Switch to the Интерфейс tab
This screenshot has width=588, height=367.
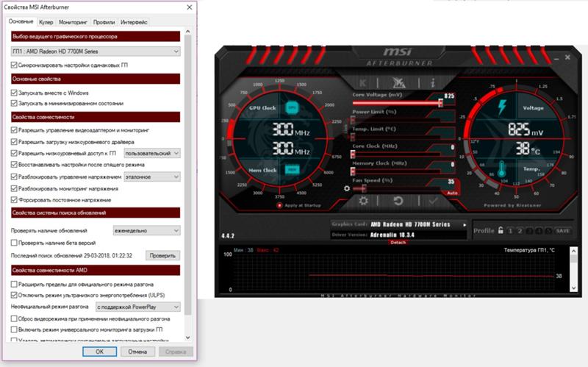pyautogui.click(x=134, y=22)
